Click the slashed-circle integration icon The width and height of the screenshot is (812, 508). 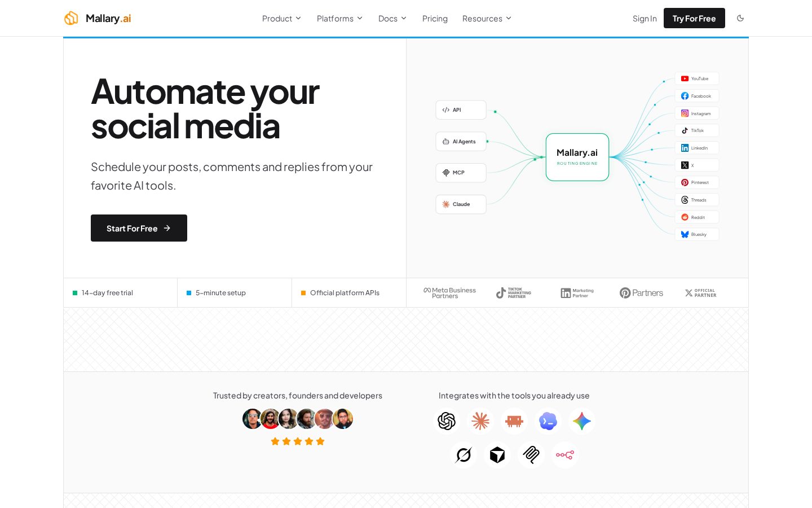464,455
